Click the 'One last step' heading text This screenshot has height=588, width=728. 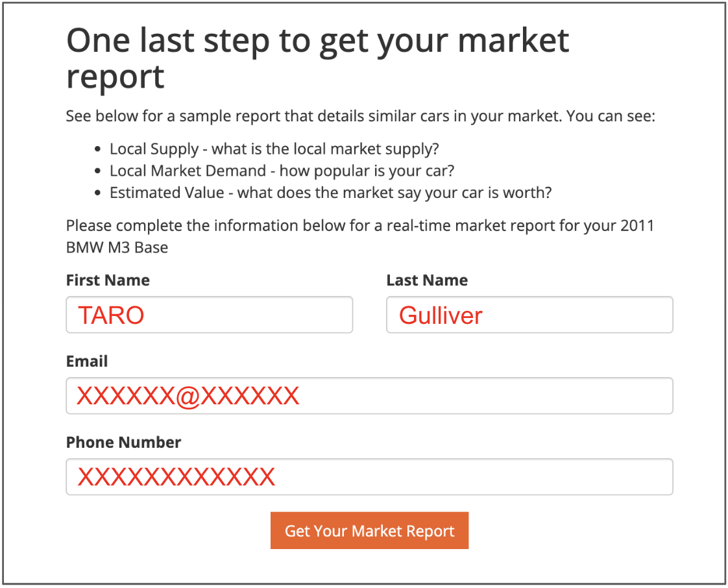click(x=318, y=41)
